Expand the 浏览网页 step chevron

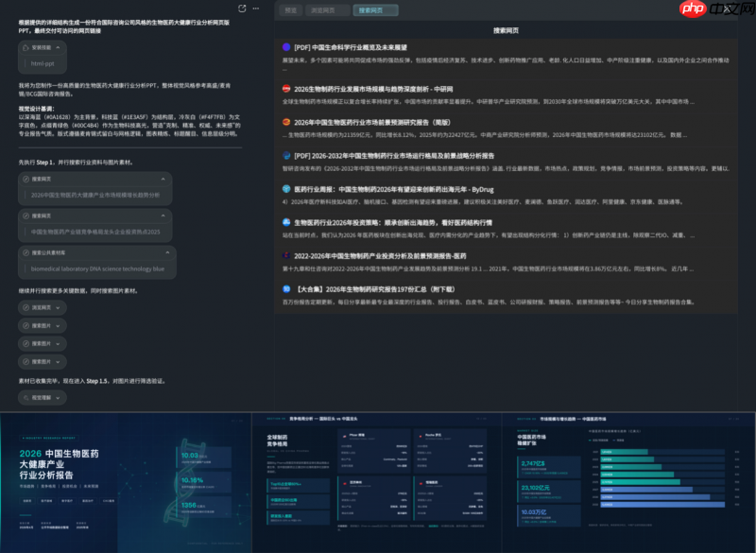(58, 307)
